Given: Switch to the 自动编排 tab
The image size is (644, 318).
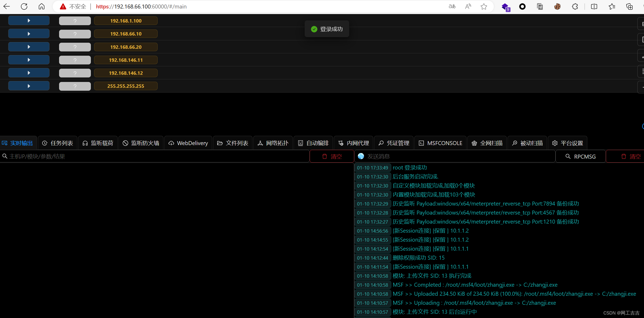Looking at the screenshot, I should (313, 143).
